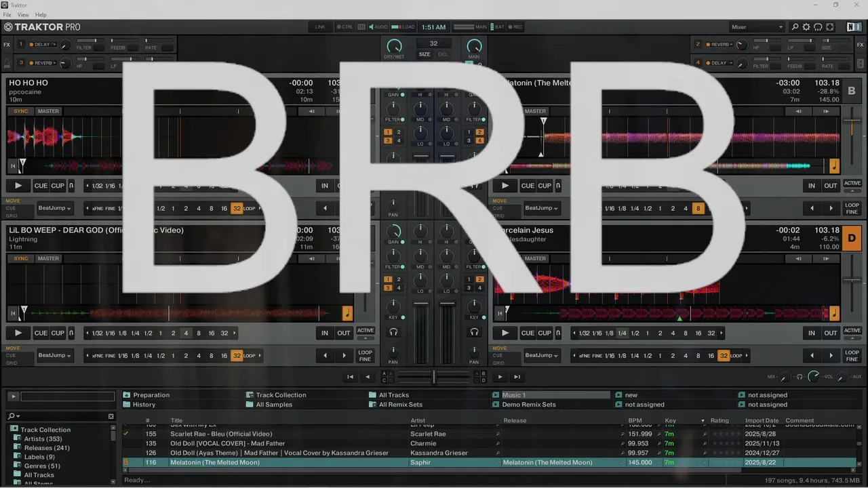Click master skip-next icon right of crossfader
868x488 pixels.
click(517, 377)
